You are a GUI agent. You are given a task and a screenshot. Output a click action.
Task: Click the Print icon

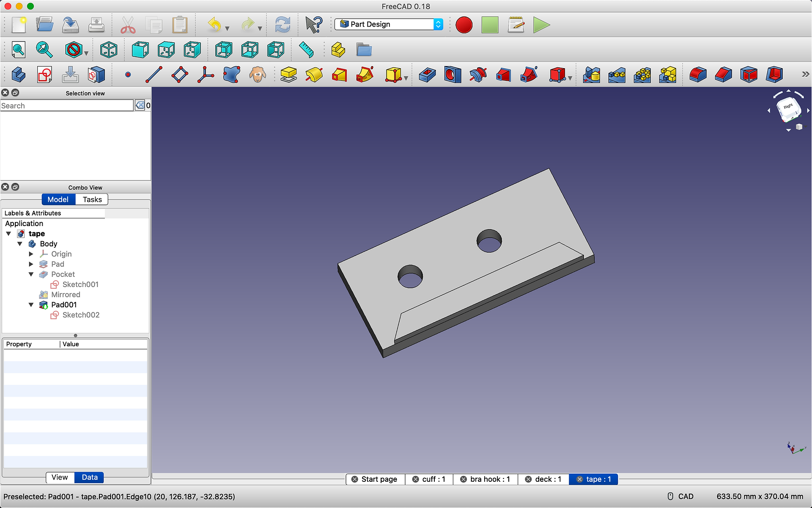point(96,25)
